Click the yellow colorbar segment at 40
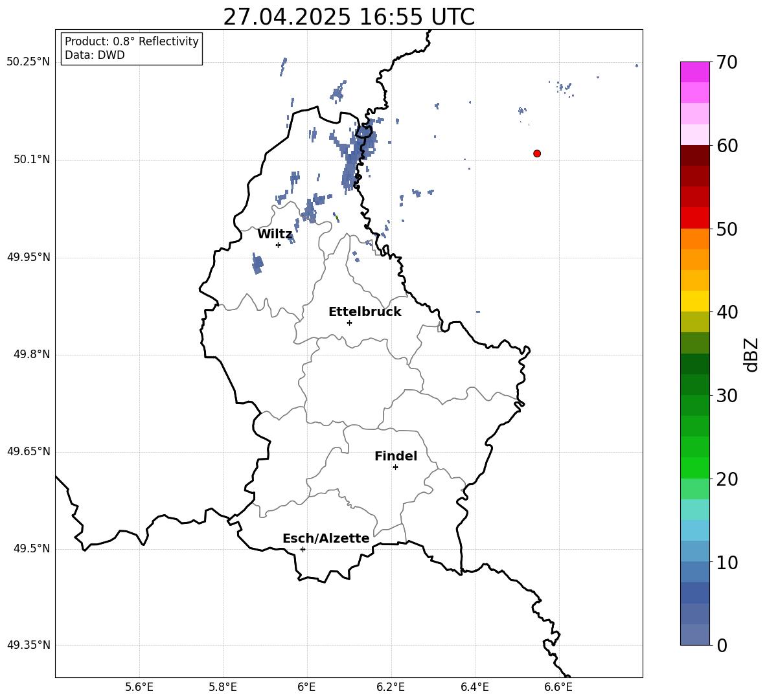The height and width of the screenshot is (700, 767). tap(694, 301)
